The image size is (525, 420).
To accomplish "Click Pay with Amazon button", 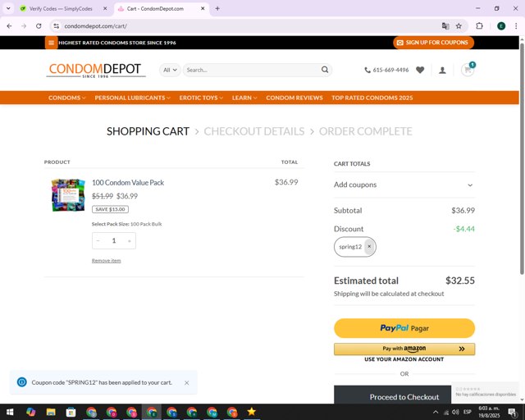I will pos(404,349).
